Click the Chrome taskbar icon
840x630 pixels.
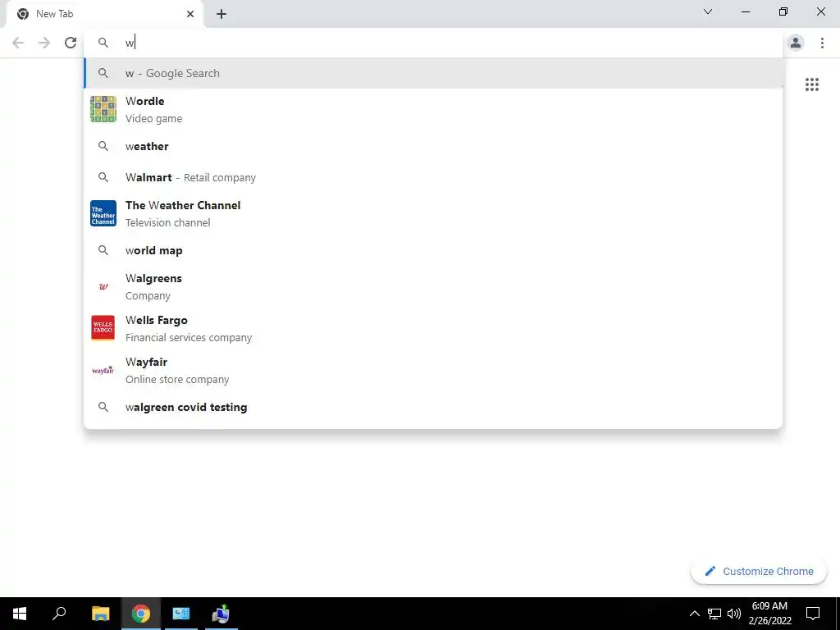(x=141, y=614)
